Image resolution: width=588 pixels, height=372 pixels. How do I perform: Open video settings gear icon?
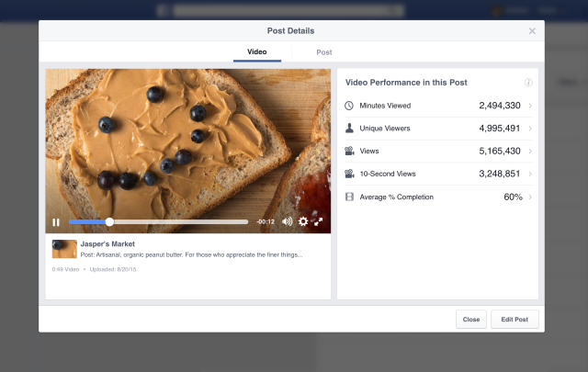coord(303,221)
